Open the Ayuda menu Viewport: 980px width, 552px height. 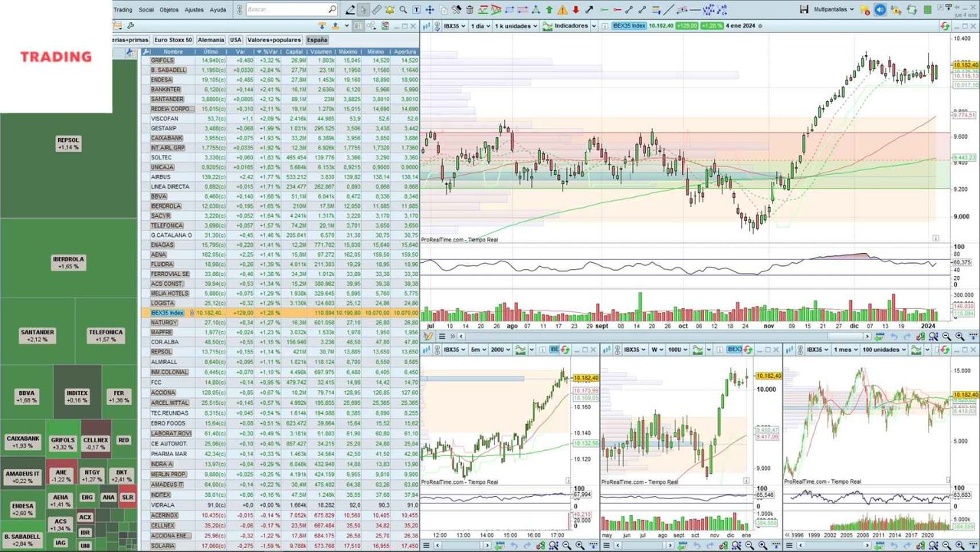tap(218, 10)
